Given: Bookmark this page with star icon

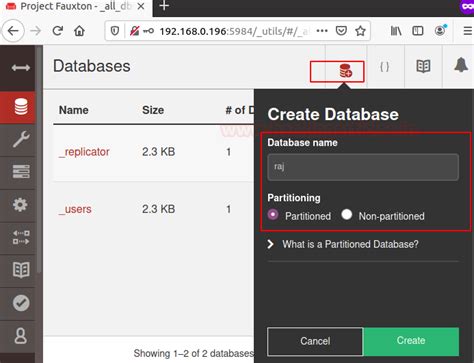Looking at the screenshot, I should click(360, 31).
